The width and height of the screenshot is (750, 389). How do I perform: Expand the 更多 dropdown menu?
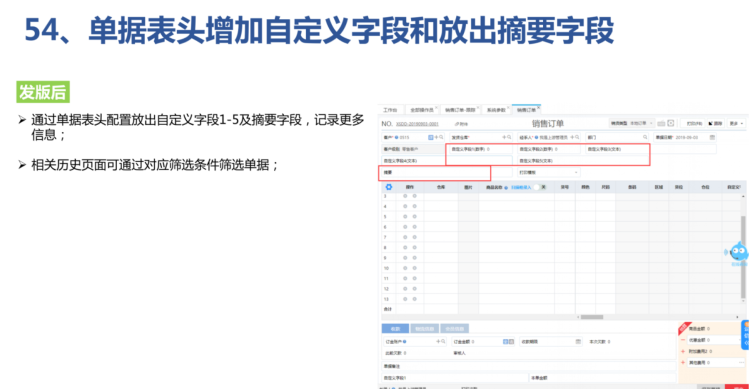pyautogui.click(x=736, y=123)
